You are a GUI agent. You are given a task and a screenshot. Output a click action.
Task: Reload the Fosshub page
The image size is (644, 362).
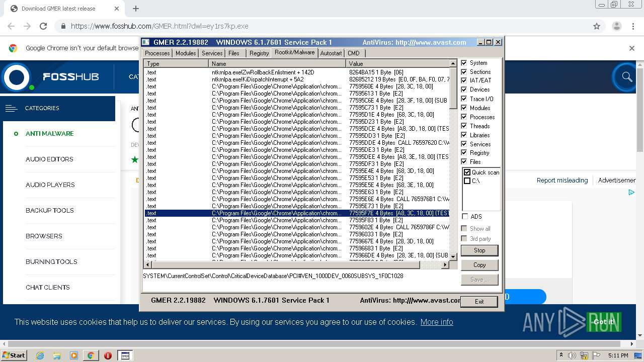[43, 26]
